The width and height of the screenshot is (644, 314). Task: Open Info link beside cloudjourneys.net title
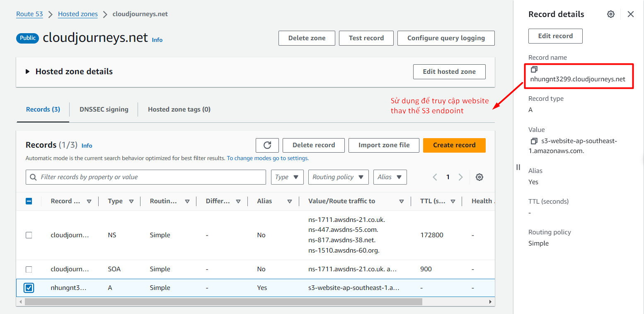click(x=157, y=40)
